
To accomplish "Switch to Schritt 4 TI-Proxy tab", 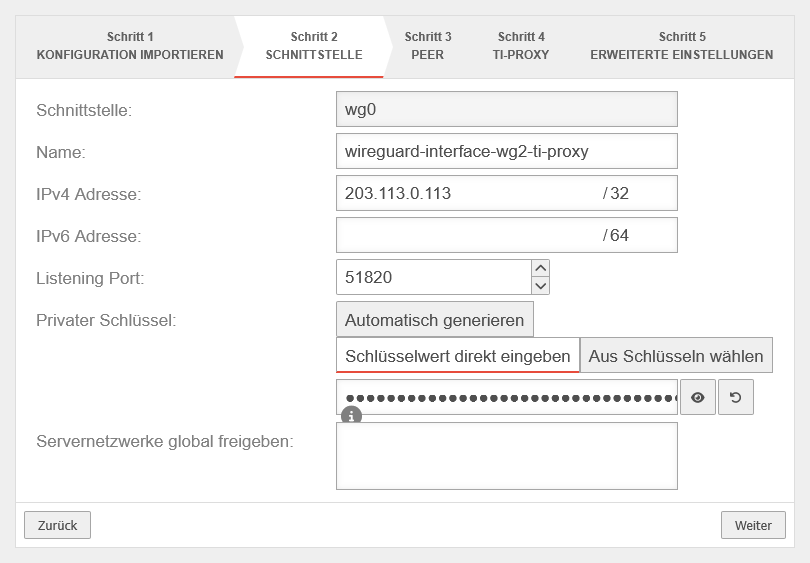I will point(521,46).
